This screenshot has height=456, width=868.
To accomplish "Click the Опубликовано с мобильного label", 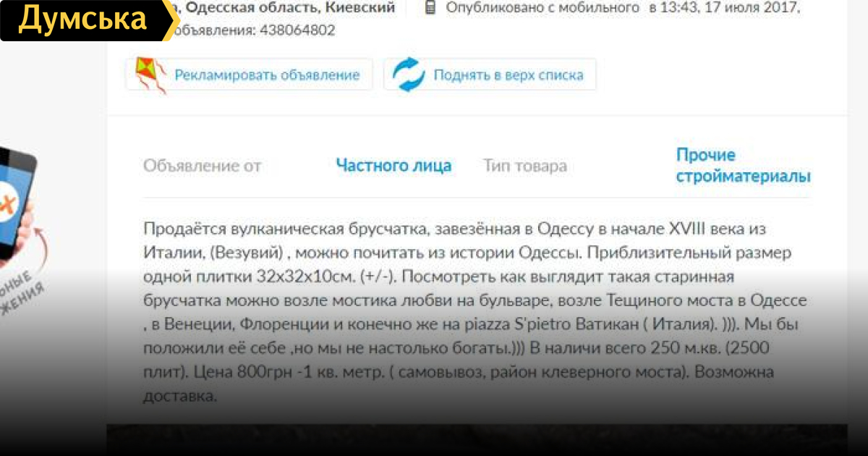I will [542, 8].
